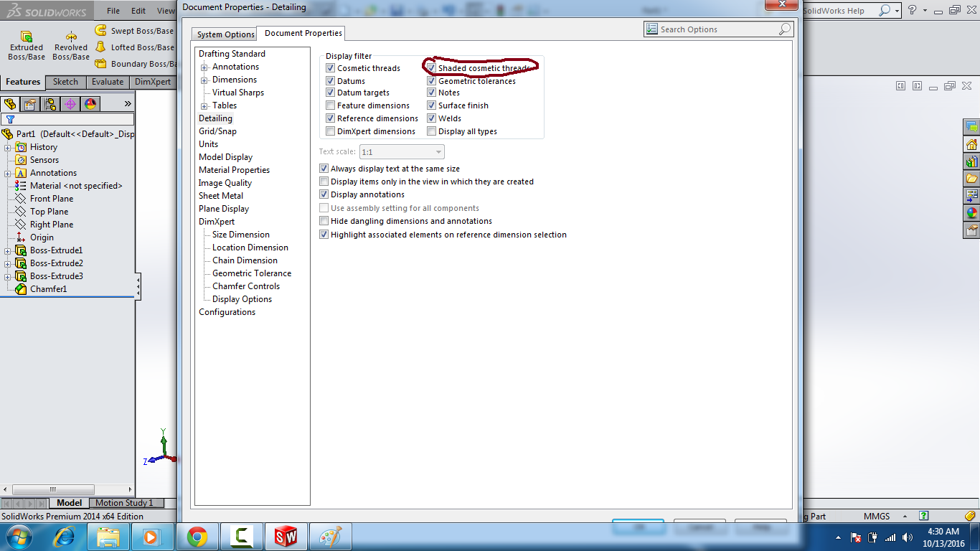The image size is (980, 551).
Task: Expand Boss-Extrude1 feature node
Action: [8, 250]
